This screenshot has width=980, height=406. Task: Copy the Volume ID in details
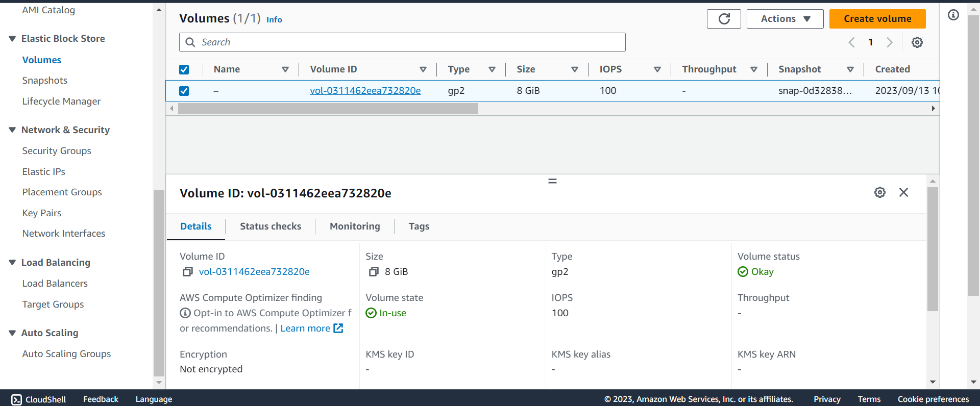pos(188,272)
